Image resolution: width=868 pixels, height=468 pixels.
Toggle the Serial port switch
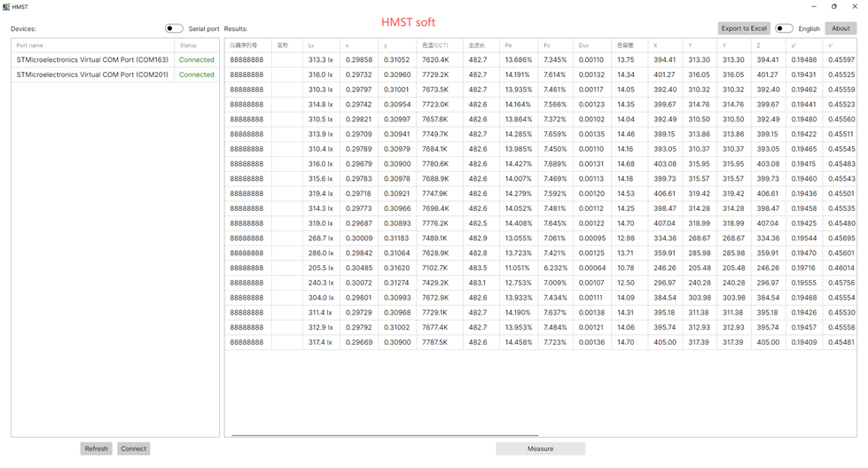point(174,28)
